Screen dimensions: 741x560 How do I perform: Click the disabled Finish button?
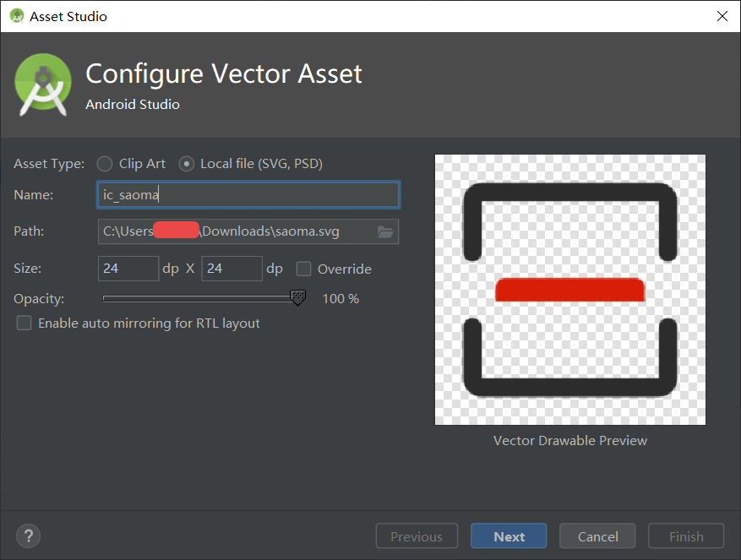685,536
